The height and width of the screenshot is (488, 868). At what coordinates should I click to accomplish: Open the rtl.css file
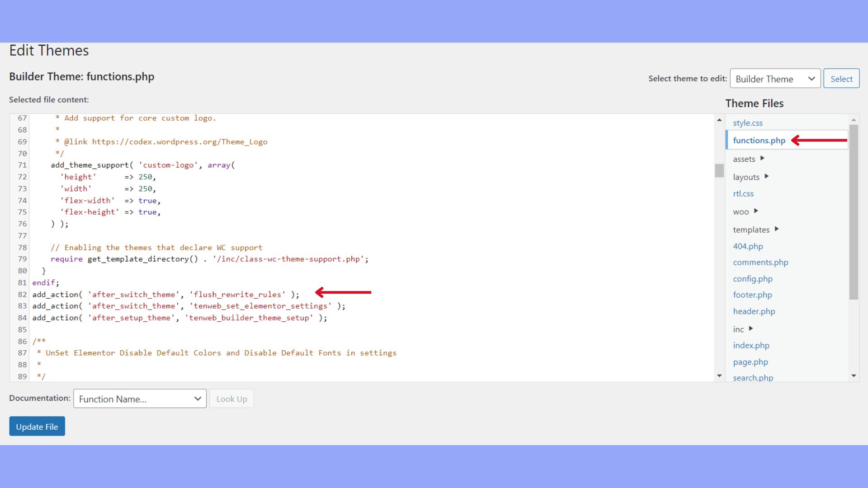(x=743, y=193)
